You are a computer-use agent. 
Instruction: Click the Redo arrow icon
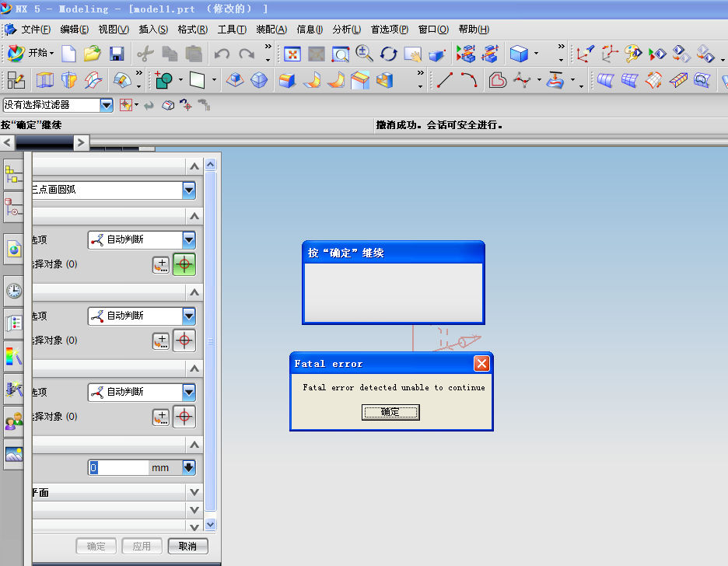tap(247, 54)
